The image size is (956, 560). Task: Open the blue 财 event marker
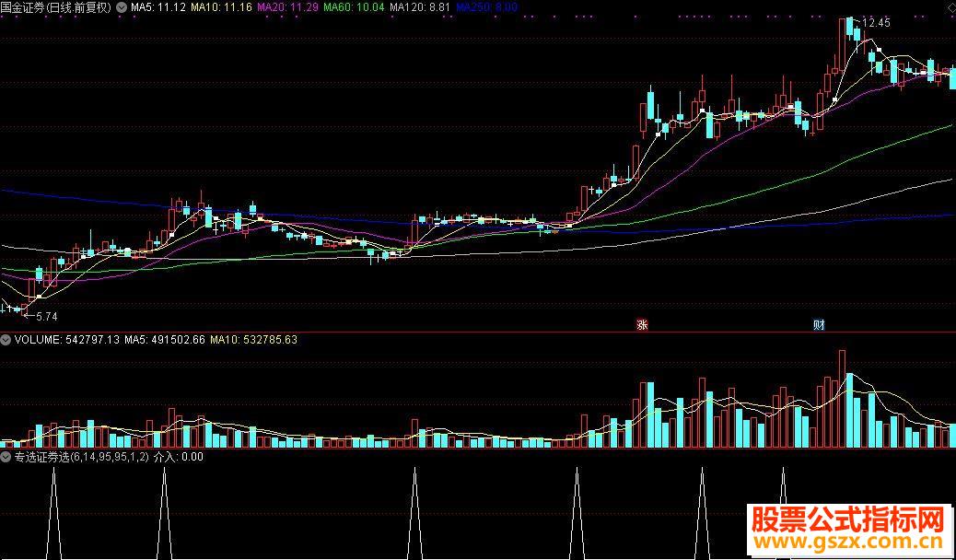(819, 324)
